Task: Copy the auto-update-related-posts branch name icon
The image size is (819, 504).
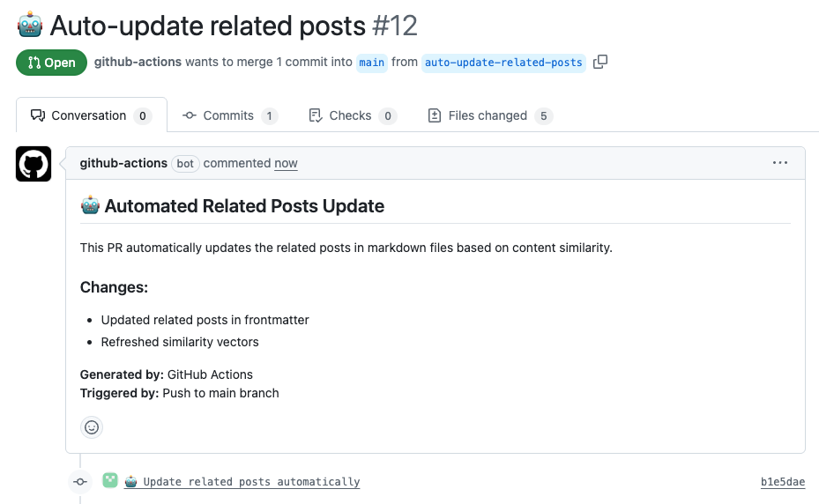Action: 600,62
